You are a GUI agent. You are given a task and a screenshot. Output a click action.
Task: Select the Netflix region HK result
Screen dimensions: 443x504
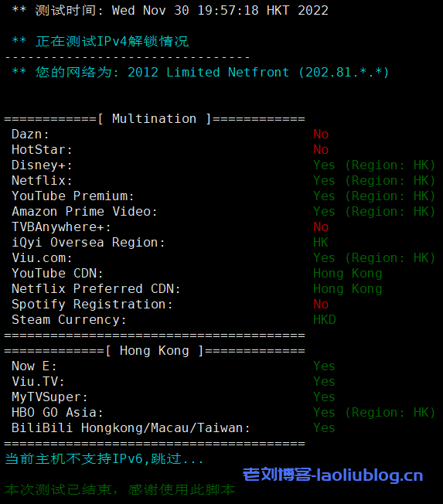pos(374,181)
